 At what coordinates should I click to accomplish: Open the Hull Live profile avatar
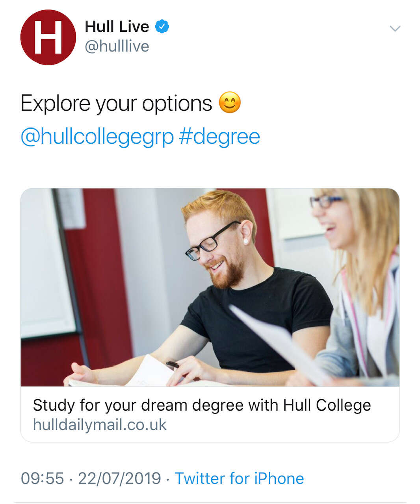click(48, 37)
